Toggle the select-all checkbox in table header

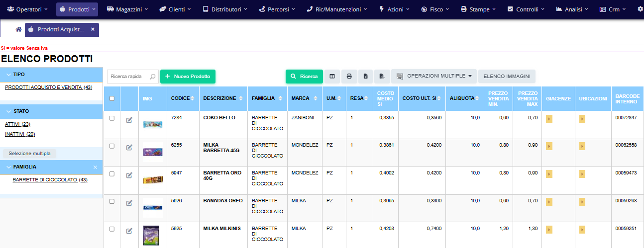[x=112, y=98]
